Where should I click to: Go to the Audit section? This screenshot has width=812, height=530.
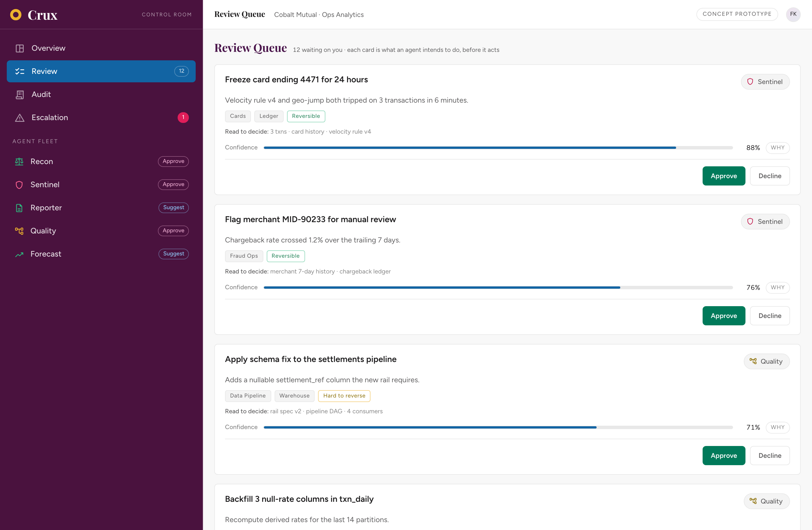tap(101, 94)
